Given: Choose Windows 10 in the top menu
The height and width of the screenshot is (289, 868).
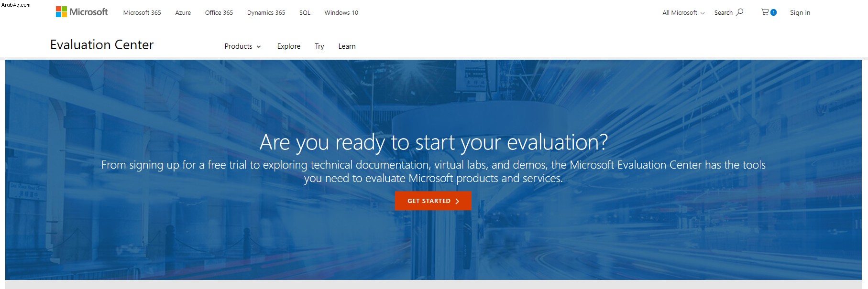Looking at the screenshot, I should pyautogui.click(x=341, y=13).
